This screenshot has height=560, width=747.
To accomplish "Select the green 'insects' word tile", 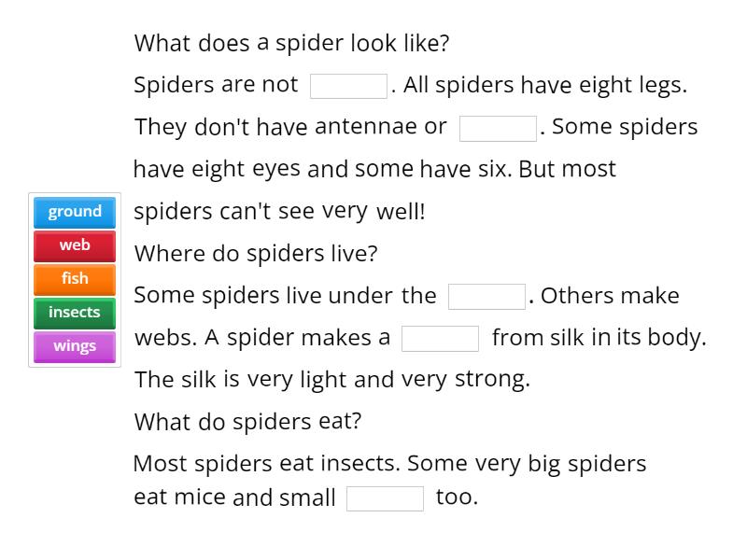I will point(74,313).
